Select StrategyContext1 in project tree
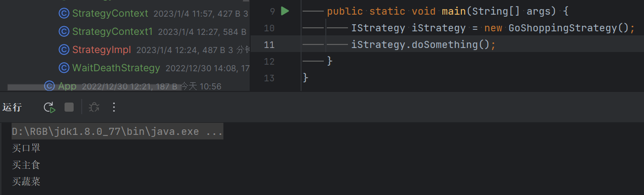Viewport: 644px width, 195px height. point(112,31)
